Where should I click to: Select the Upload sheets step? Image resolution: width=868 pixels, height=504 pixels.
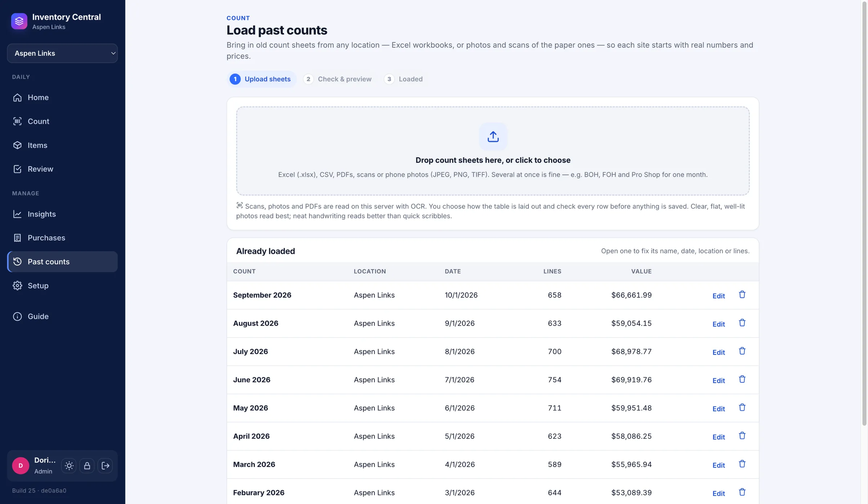point(261,79)
